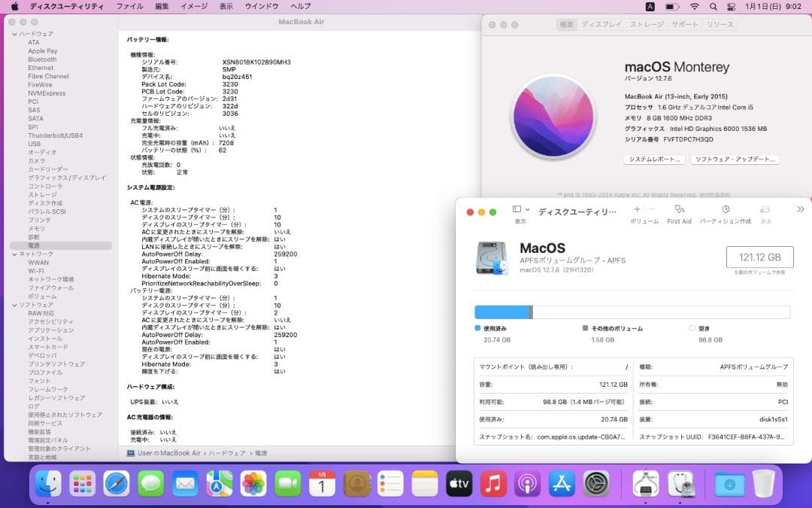The height and width of the screenshot is (508, 812).
Task: Open Maps from the Dock
Action: [219, 484]
